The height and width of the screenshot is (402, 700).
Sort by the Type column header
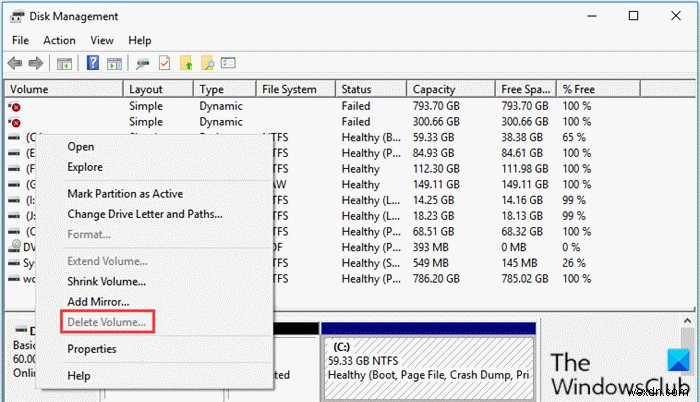point(225,89)
